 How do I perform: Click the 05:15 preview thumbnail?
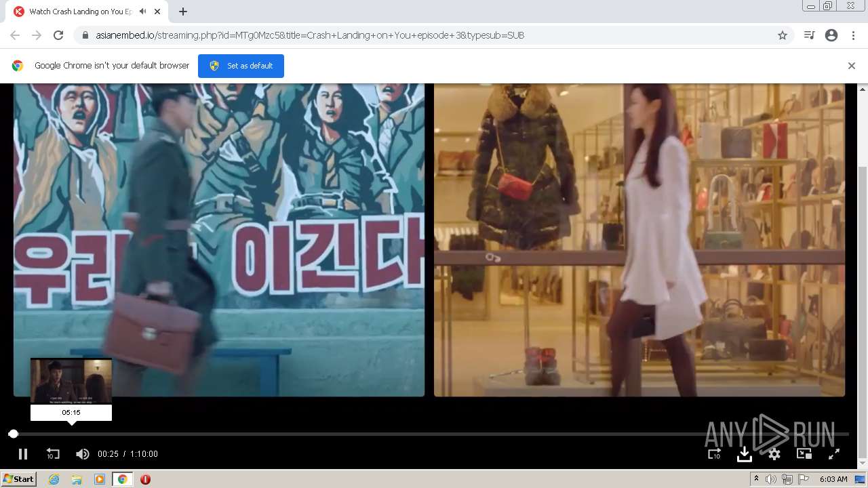click(71, 381)
